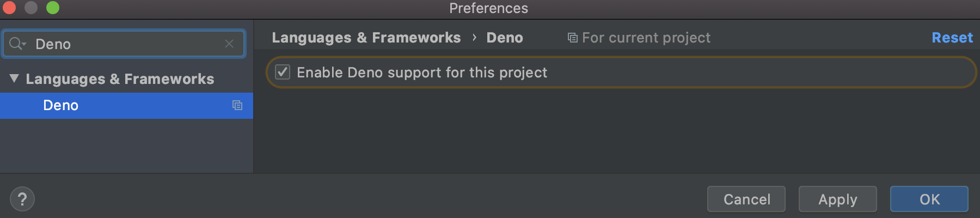
Task: Click Languages & Frameworks in the breadcrumb
Action: pos(366,38)
